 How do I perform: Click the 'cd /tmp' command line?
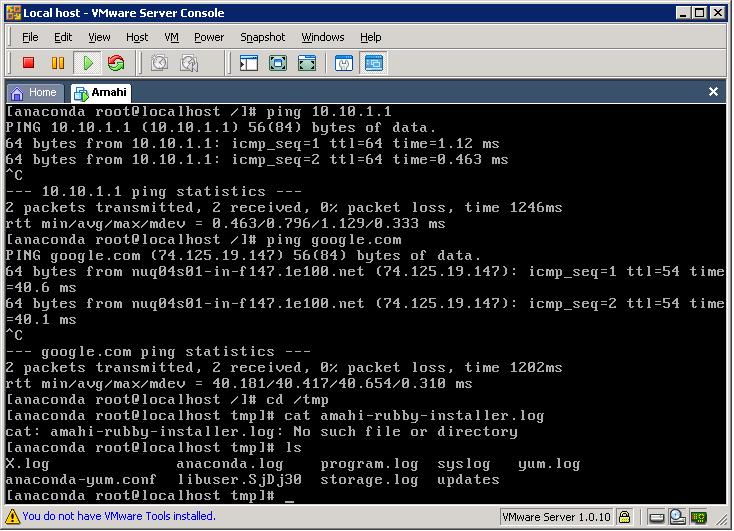[167, 400]
